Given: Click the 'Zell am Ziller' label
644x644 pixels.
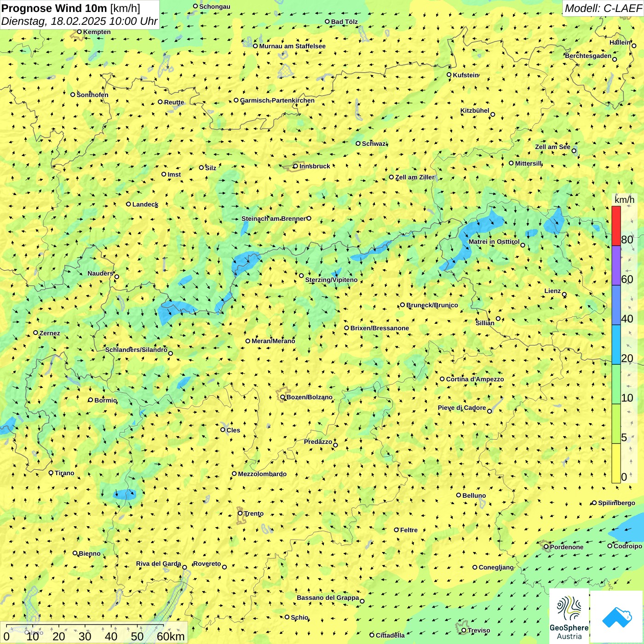Looking at the screenshot, I should [415, 177].
